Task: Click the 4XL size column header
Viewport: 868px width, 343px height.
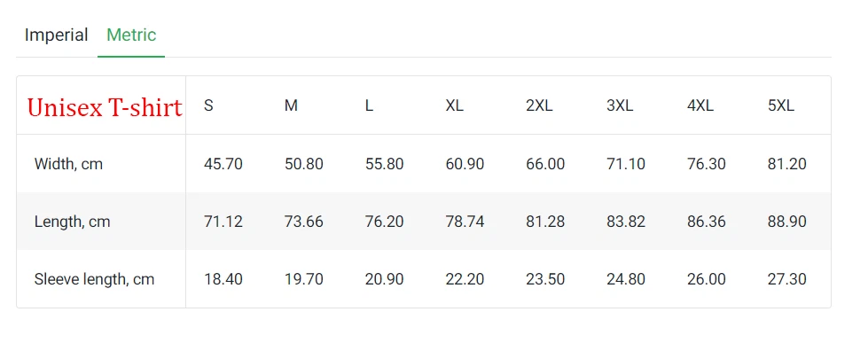Action: [x=700, y=105]
